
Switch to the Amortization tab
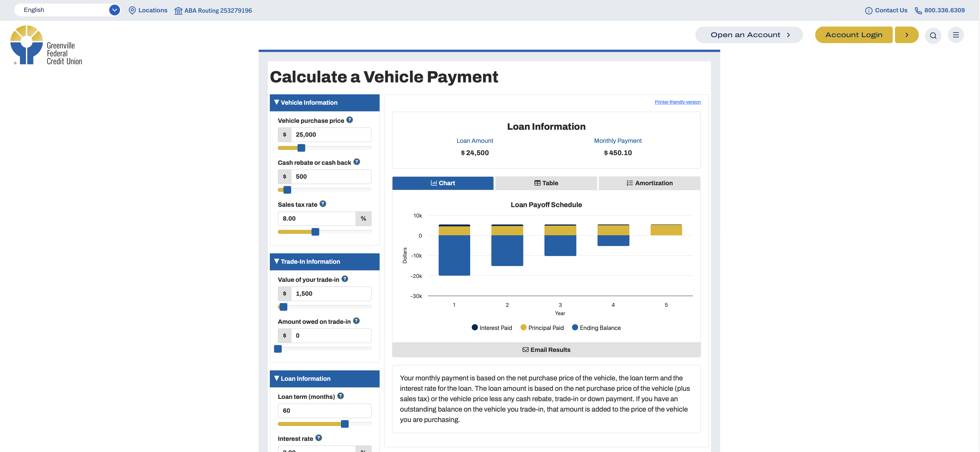coord(649,183)
